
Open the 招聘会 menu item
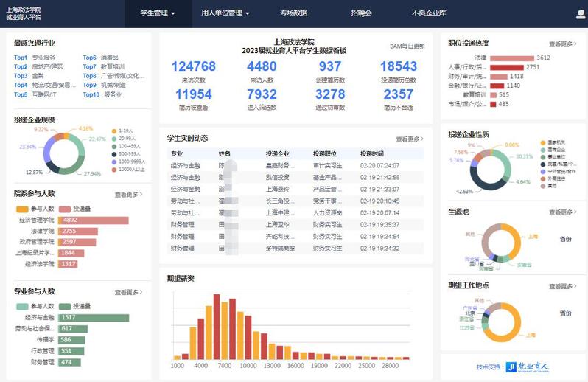click(x=361, y=13)
